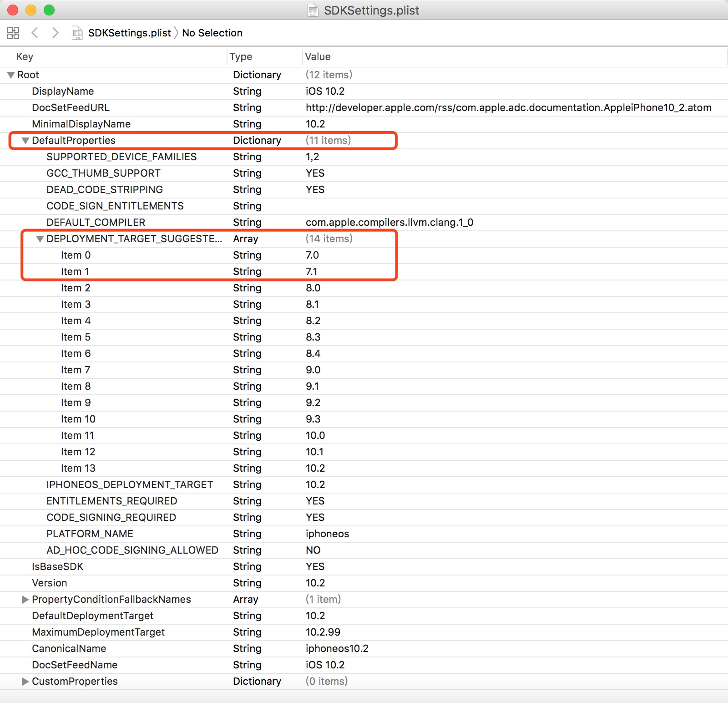This screenshot has height=703, width=728.
Task: Select the MinimalDisplayName key
Action: coord(81,124)
